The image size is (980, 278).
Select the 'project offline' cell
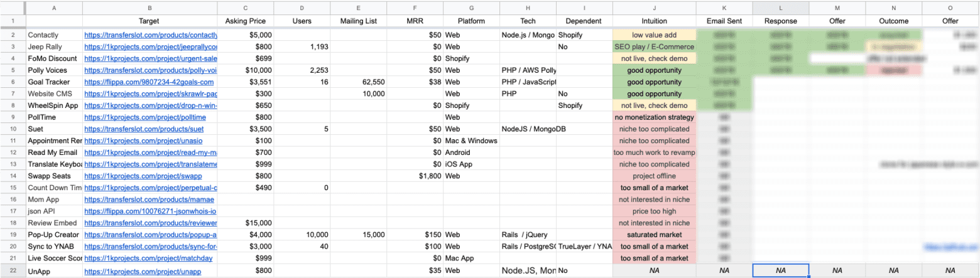654,176
